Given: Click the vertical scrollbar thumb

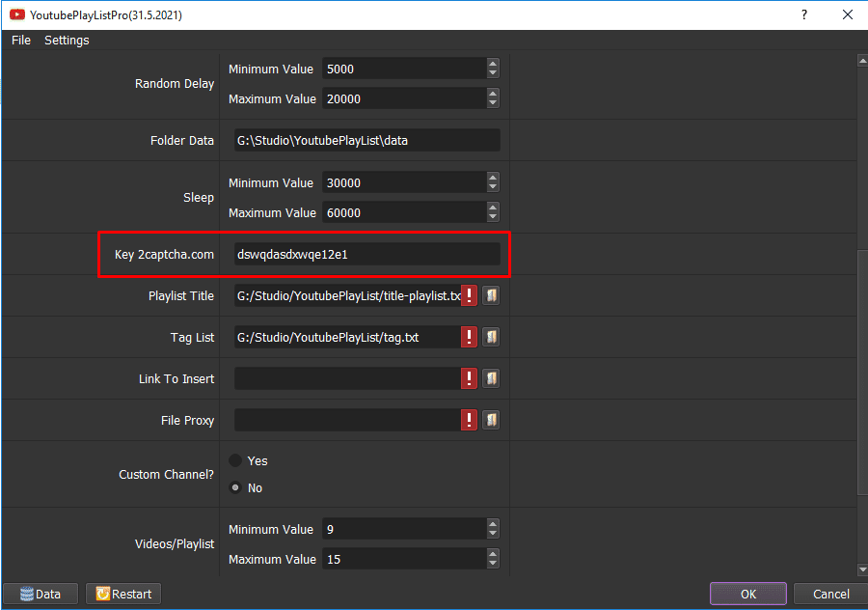Looking at the screenshot, I should 862,373.
